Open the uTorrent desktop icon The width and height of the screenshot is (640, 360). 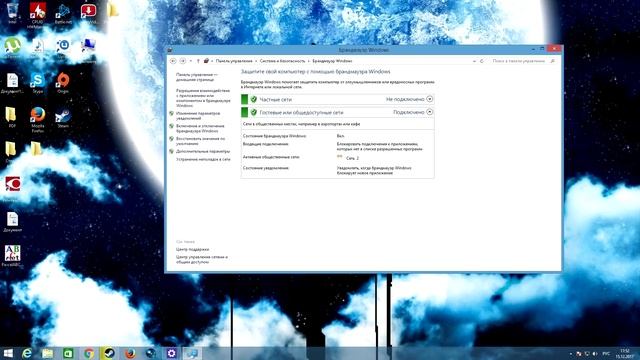pos(12,47)
